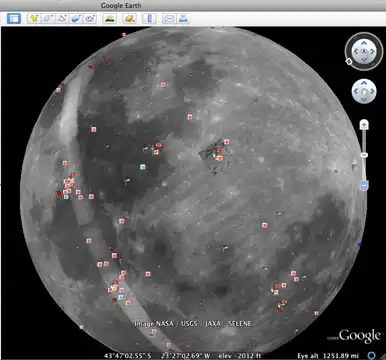Select the Add Path tool
386x360 pixels.
click(62, 18)
